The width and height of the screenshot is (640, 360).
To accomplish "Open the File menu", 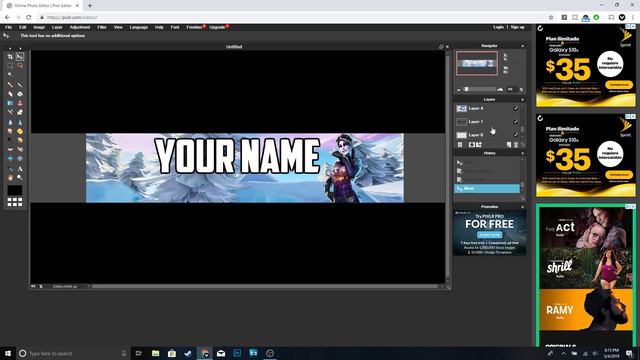I will click(x=8, y=27).
